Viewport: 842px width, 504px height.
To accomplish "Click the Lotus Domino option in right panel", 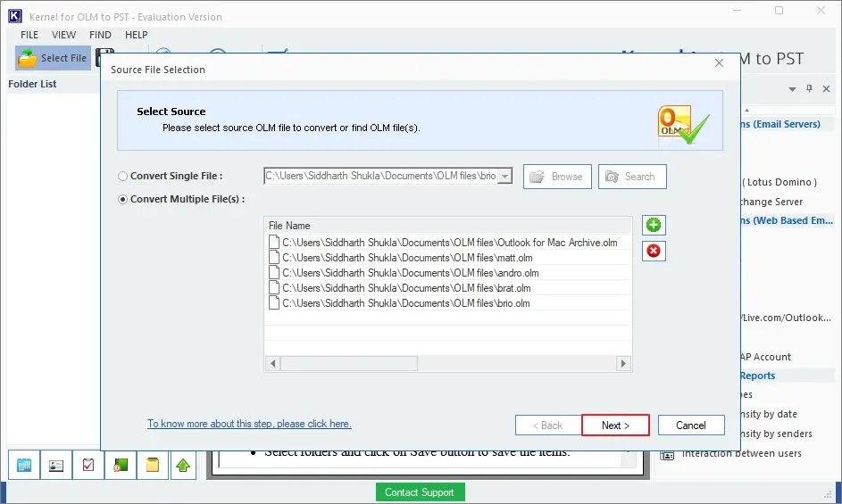I will [x=779, y=182].
